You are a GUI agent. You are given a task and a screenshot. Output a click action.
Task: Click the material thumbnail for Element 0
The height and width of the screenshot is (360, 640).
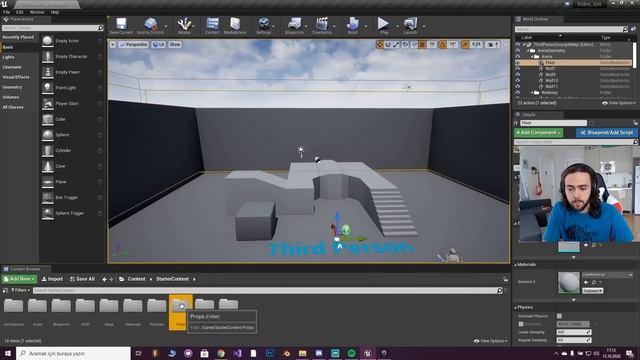(x=569, y=282)
